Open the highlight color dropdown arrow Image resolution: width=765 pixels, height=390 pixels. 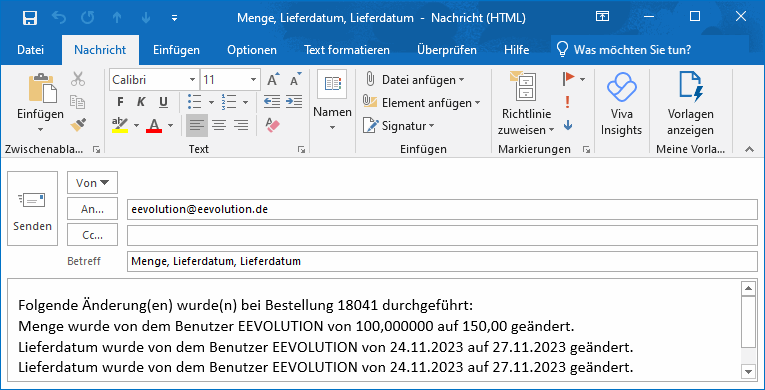136,125
